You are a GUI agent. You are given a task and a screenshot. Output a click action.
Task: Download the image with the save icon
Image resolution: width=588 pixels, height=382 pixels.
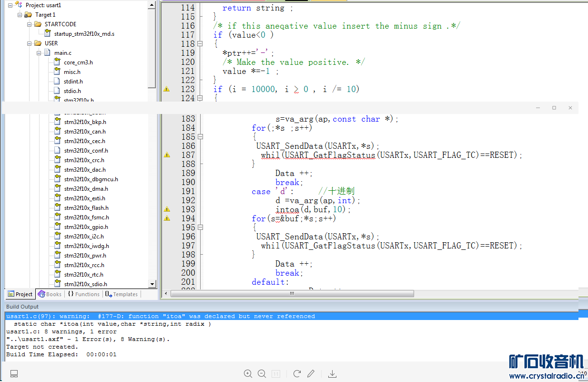click(333, 374)
